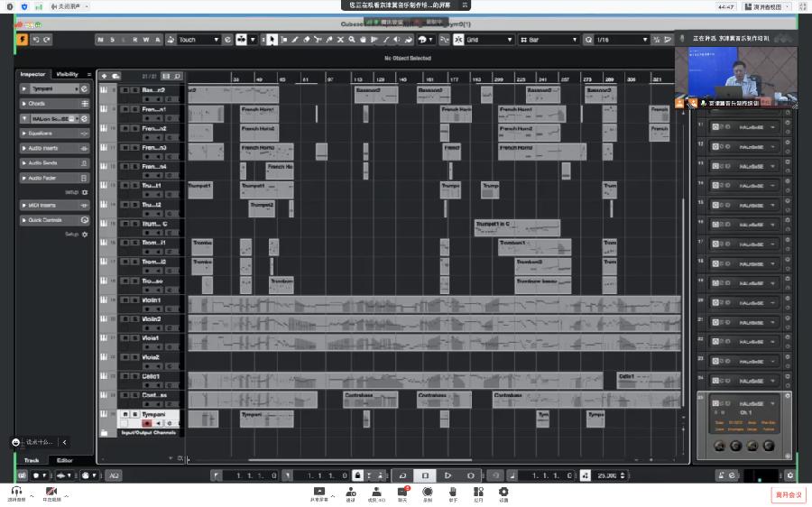
Task: Toggle global Read R automation button
Action: (134, 40)
